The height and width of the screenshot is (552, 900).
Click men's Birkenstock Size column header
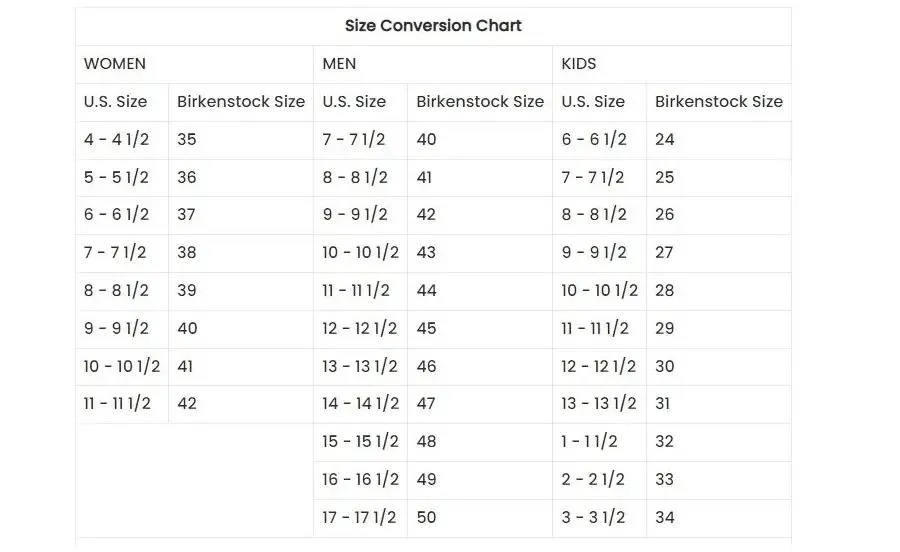[x=480, y=102]
